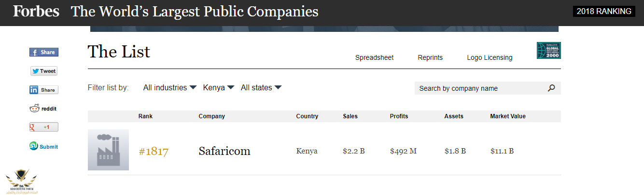The image size is (644, 195).
Task: Click the Google +1 button
Action: tap(44, 127)
